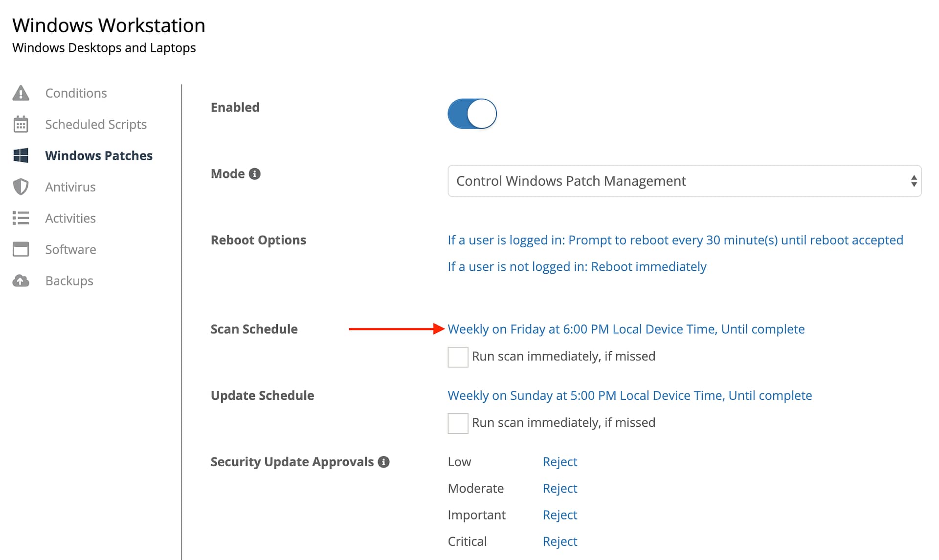Edit the Sunday 5:00 PM update schedule link
Image resolution: width=939 pixels, height=560 pixels.
click(x=629, y=395)
